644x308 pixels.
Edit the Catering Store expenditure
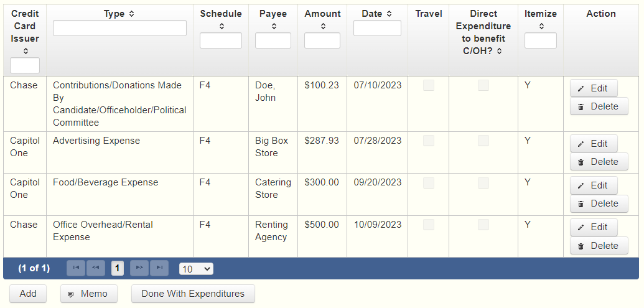pos(594,185)
